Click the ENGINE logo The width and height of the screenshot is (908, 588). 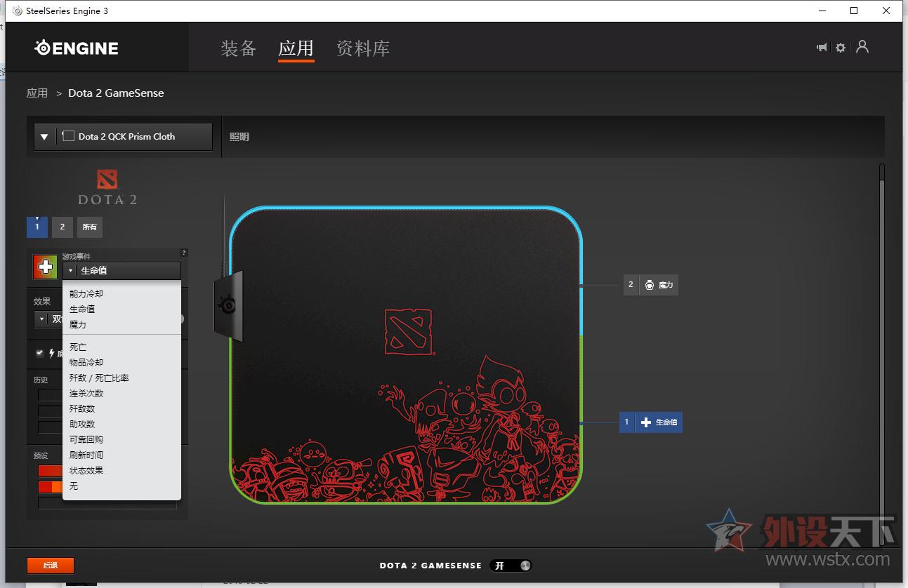tap(76, 47)
